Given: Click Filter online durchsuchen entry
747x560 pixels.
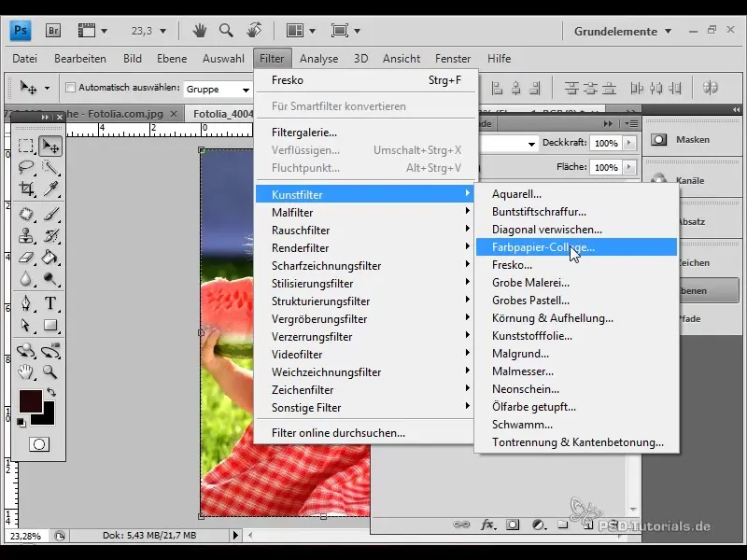Looking at the screenshot, I should point(366,433).
